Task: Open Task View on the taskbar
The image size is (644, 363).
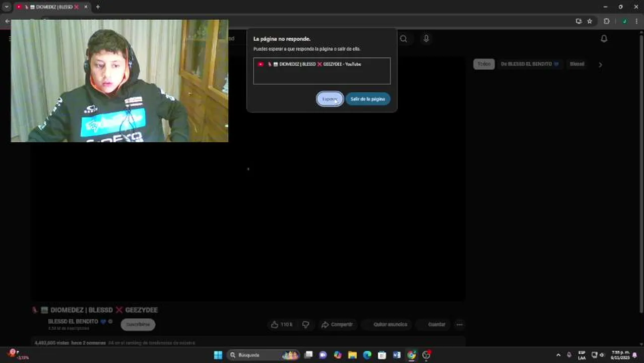Action: tap(308, 355)
